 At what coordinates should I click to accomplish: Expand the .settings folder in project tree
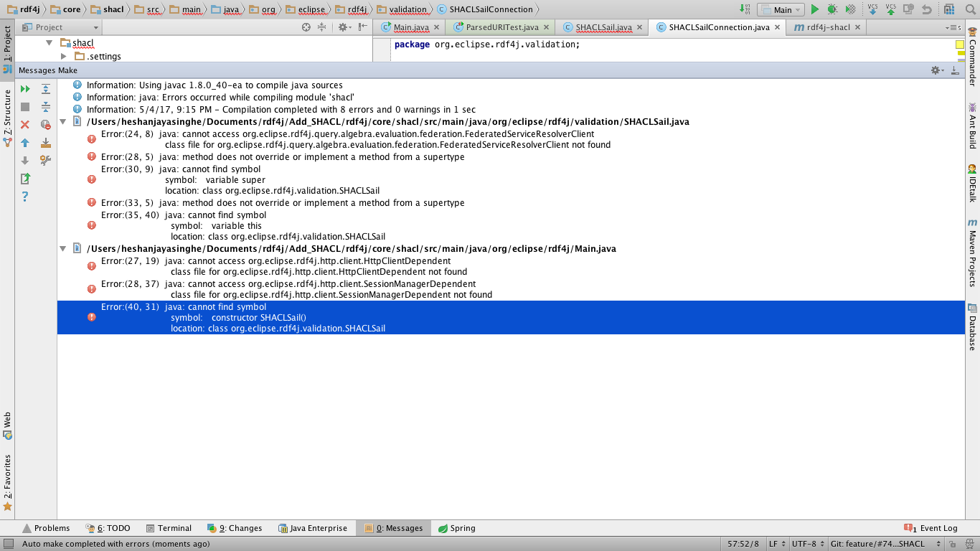pos(64,56)
